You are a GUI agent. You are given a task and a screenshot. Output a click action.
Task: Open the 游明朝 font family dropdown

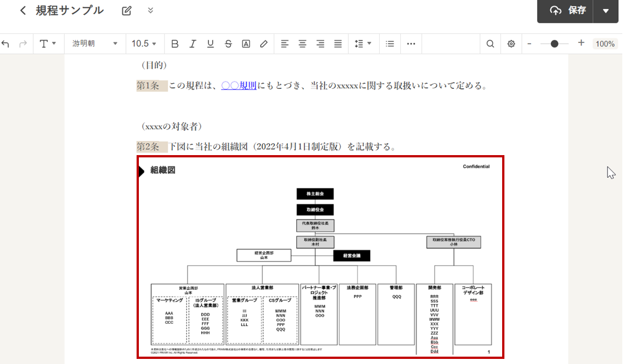pos(95,44)
